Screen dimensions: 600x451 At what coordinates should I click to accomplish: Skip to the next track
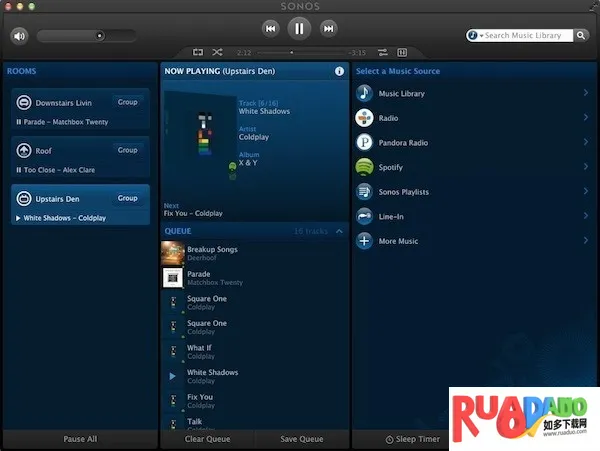pyautogui.click(x=328, y=29)
